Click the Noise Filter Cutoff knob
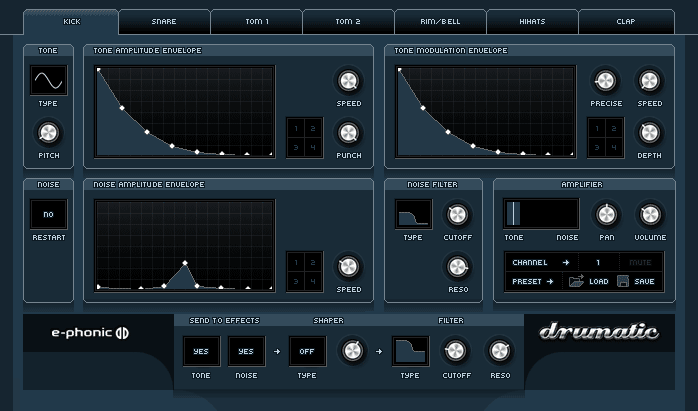Screen dimensions: 698x411 point(457,215)
